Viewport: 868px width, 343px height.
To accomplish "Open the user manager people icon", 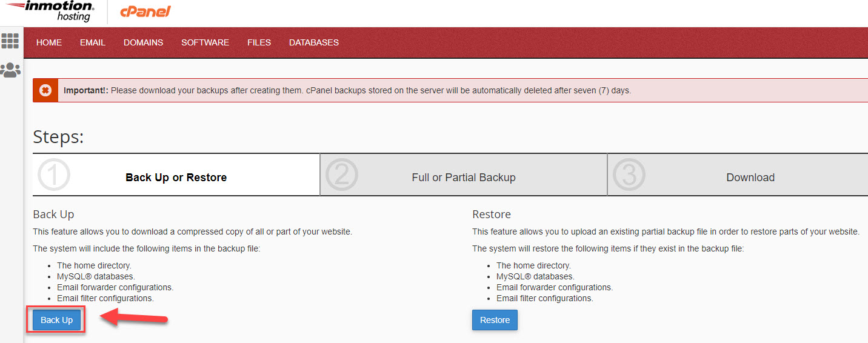I will tap(10, 70).
